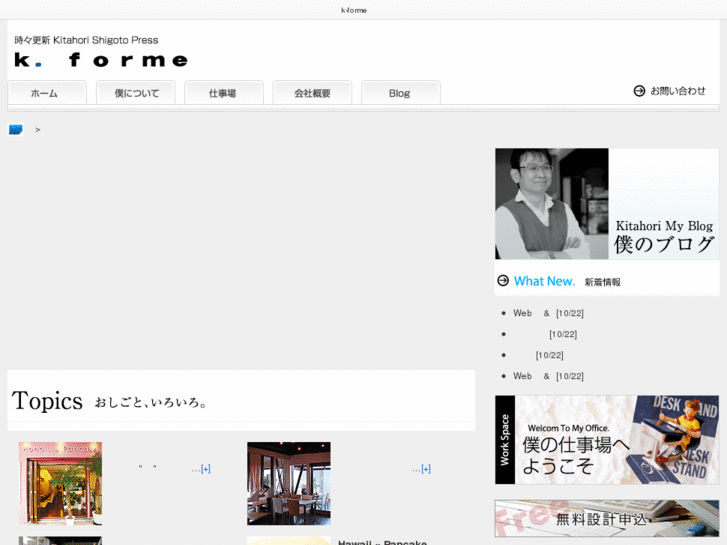Open the ホーム navigation tab

(x=47, y=93)
